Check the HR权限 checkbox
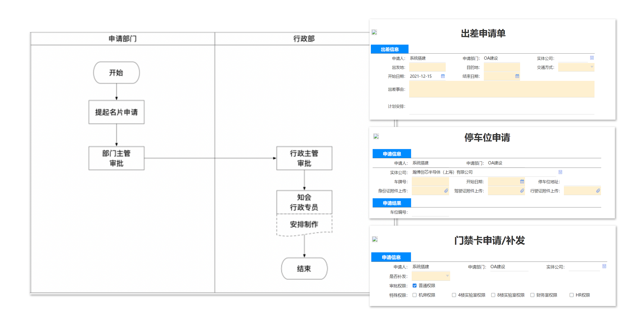Image resolution: width=644 pixels, height=321 pixels. coord(571,295)
